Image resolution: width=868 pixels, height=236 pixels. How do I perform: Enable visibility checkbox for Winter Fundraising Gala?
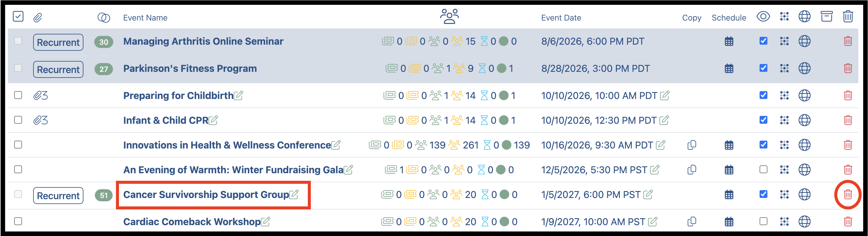click(763, 170)
